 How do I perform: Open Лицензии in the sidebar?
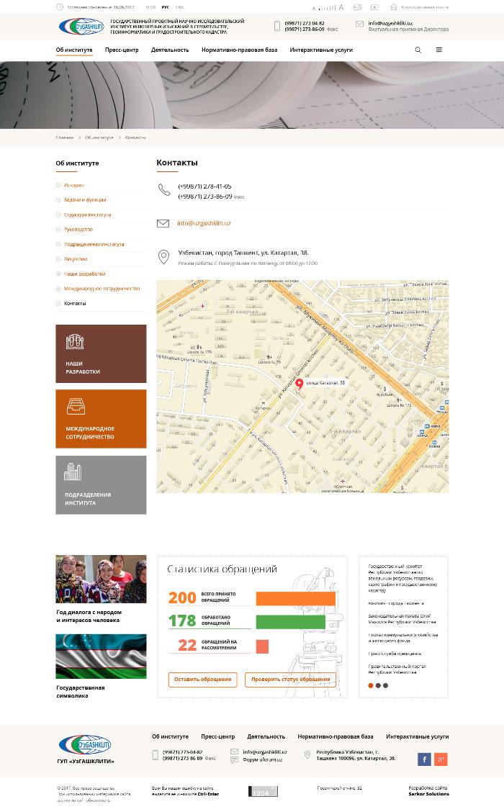tap(76, 259)
